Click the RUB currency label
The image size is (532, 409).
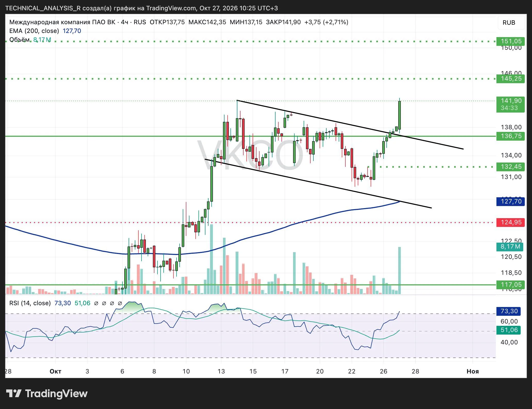click(x=509, y=23)
